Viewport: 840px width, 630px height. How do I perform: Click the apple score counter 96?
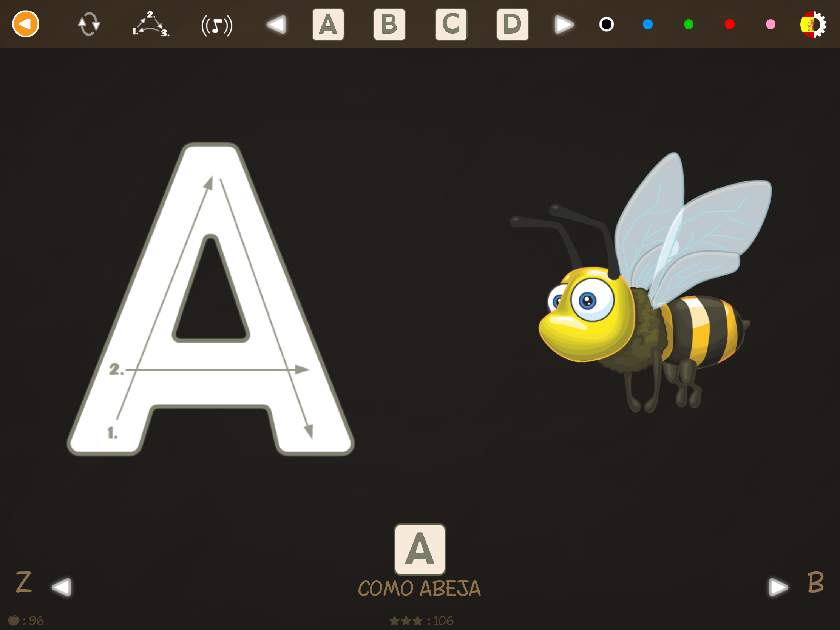pyautogui.click(x=26, y=621)
